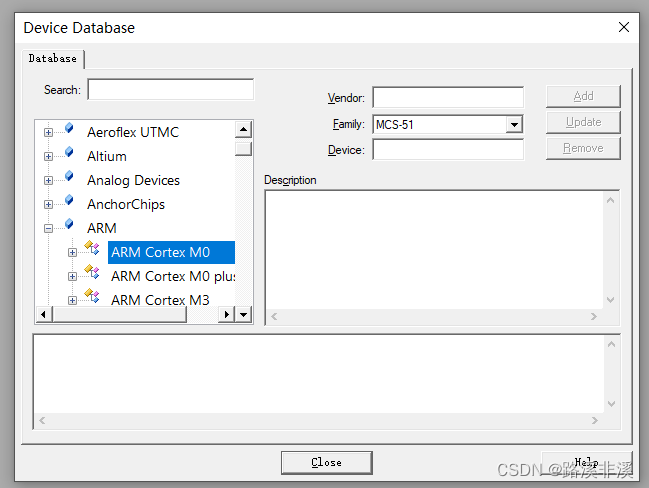
Task: Click the ARM Cortex M0 plus group icon
Action: click(92, 272)
